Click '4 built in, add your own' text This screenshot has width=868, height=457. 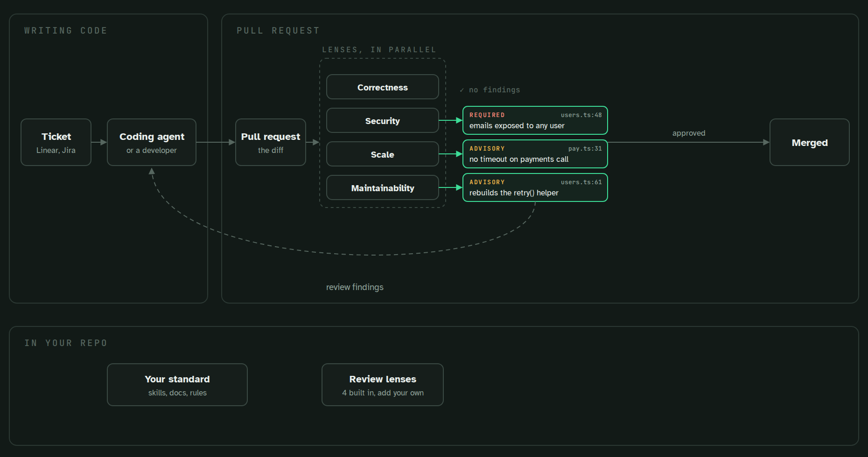(383, 393)
